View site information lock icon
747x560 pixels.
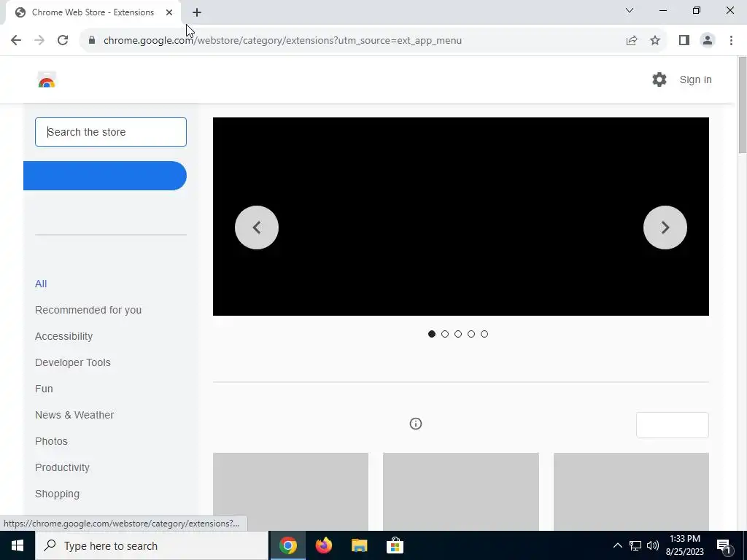click(x=92, y=41)
